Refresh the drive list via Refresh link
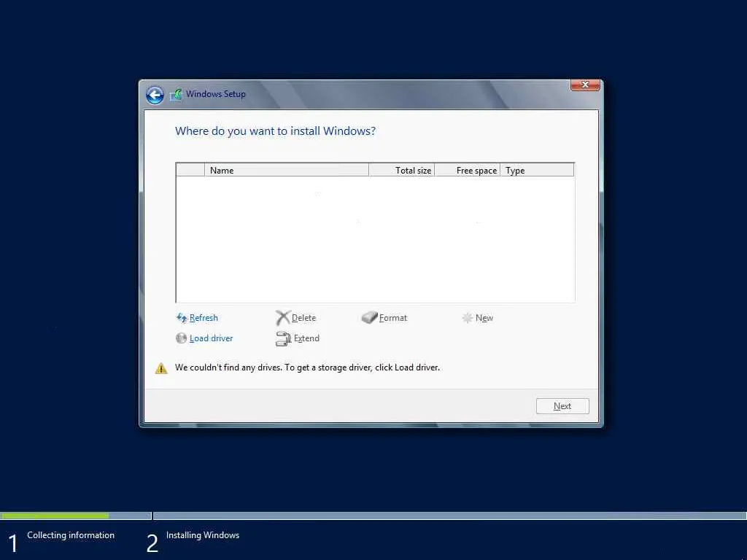The image size is (747, 560). (204, 318)
